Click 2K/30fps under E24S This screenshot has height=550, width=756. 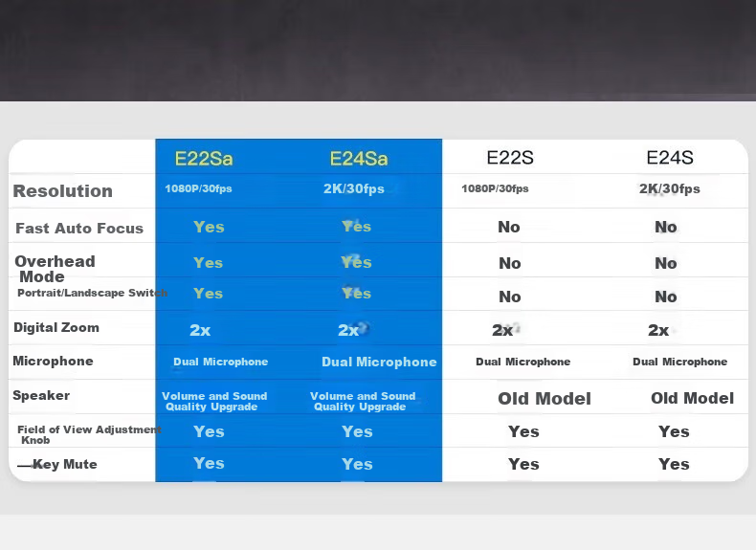[x=670, y=188]
